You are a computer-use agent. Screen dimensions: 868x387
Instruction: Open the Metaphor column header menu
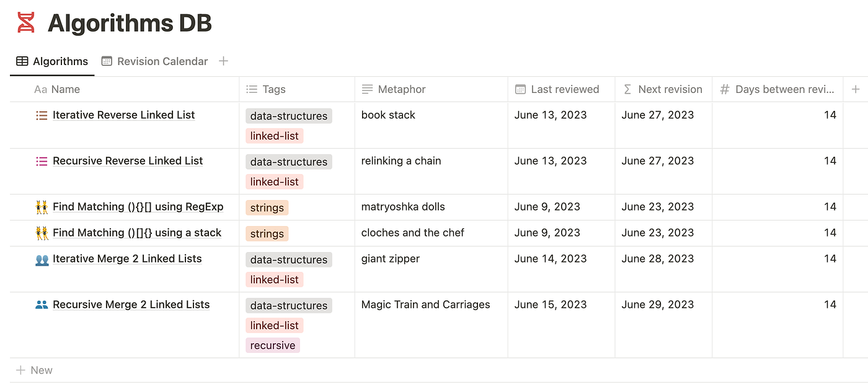[401, 89]
